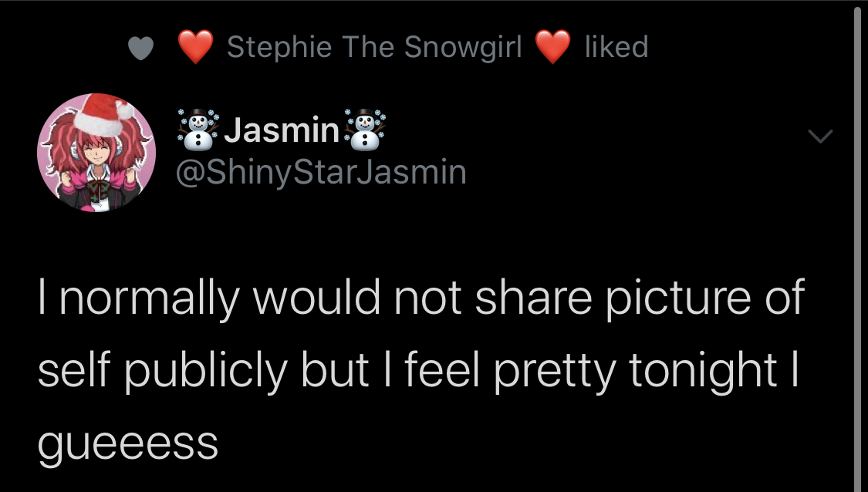Image resolution: width=868 pixels, height=492 pixels.
Task: Visit the @ShinyStarJasmin handle
Action: click(x=322, y=172)
